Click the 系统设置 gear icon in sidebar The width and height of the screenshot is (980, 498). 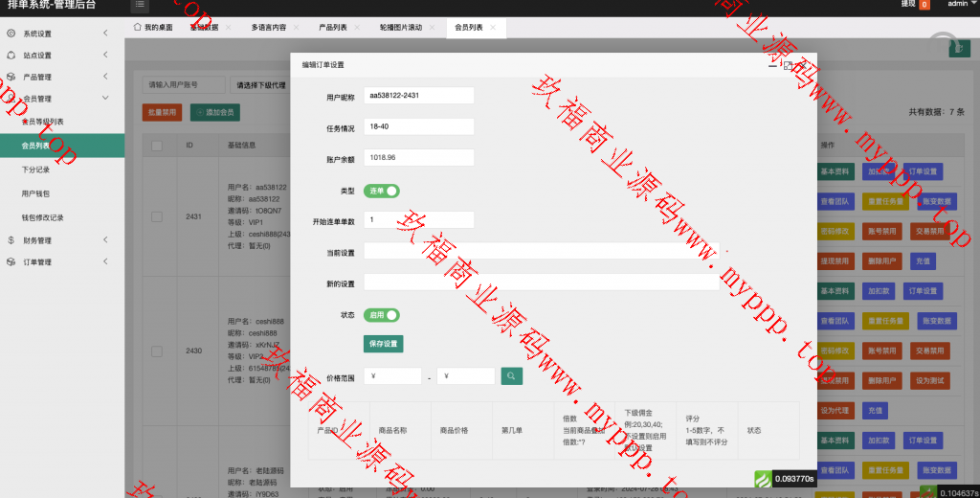(11, 34)
